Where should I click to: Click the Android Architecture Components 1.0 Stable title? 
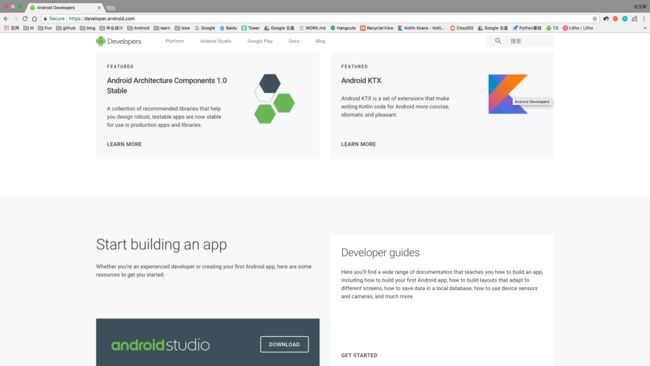[x=167, y=85]
